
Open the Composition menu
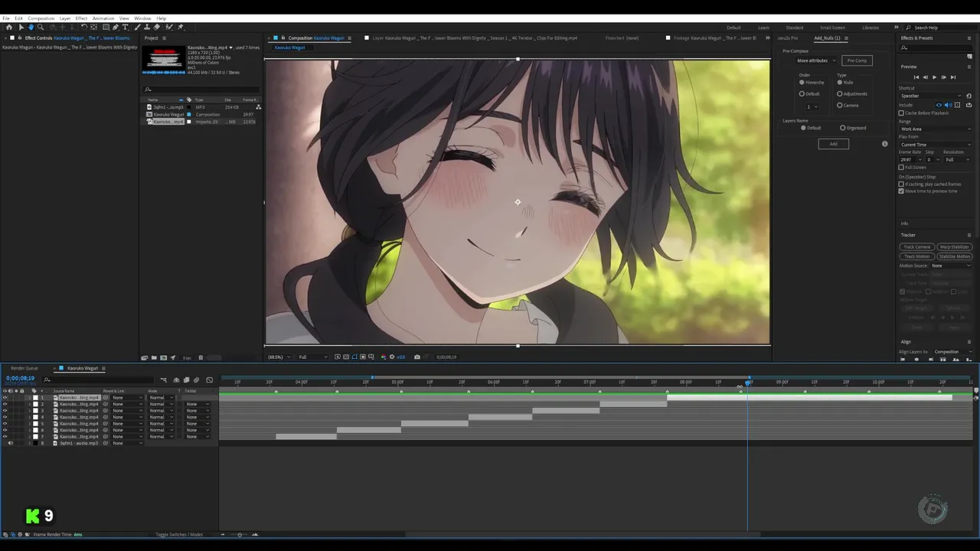(x=41, y=18)
